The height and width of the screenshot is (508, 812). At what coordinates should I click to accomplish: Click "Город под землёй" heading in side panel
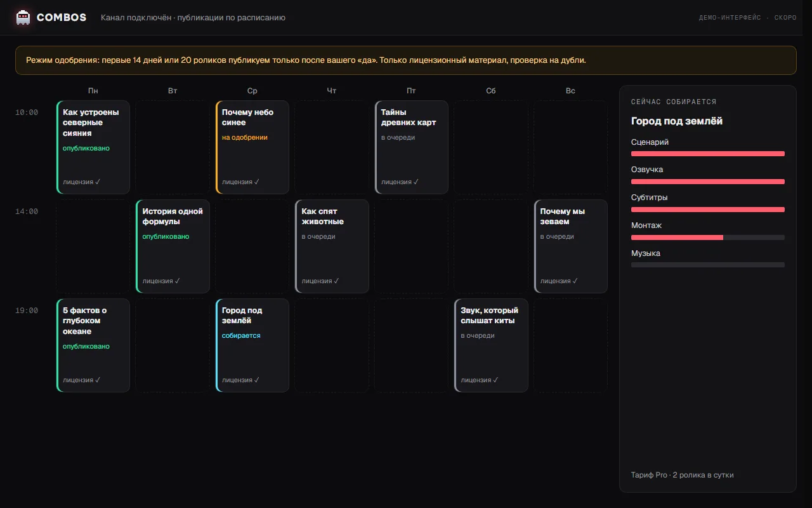[677, 121]
